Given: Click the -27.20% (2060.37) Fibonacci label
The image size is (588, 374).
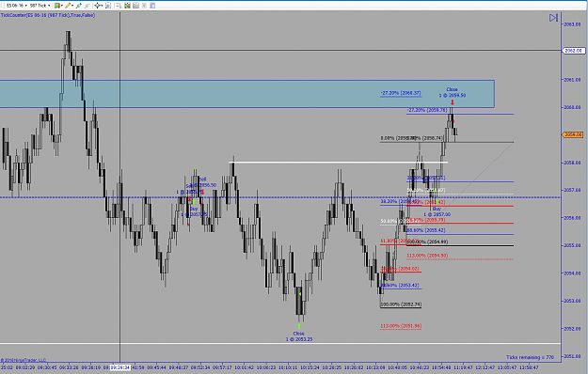Looking at the screenshot, I should tap(401, 93).
